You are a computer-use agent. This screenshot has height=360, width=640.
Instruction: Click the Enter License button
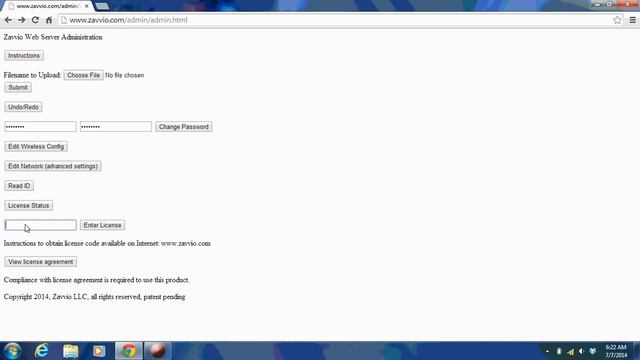tap(102, 225)
